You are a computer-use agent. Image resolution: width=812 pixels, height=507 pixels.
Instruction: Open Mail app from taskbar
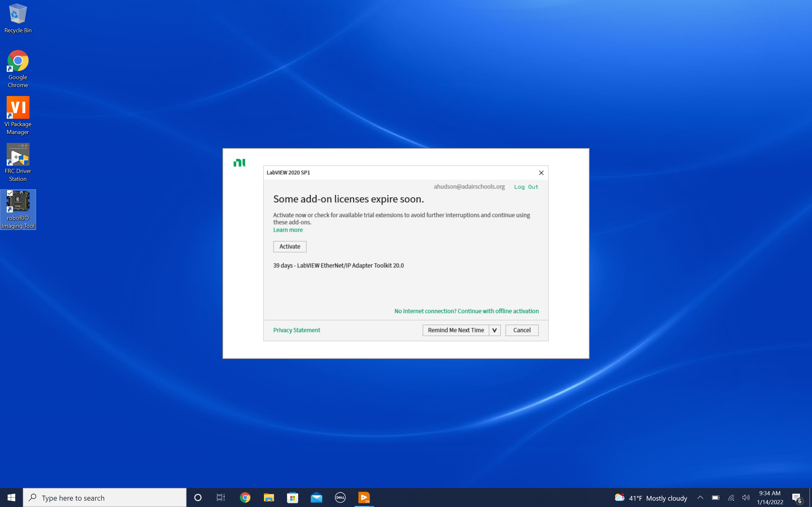317,497
